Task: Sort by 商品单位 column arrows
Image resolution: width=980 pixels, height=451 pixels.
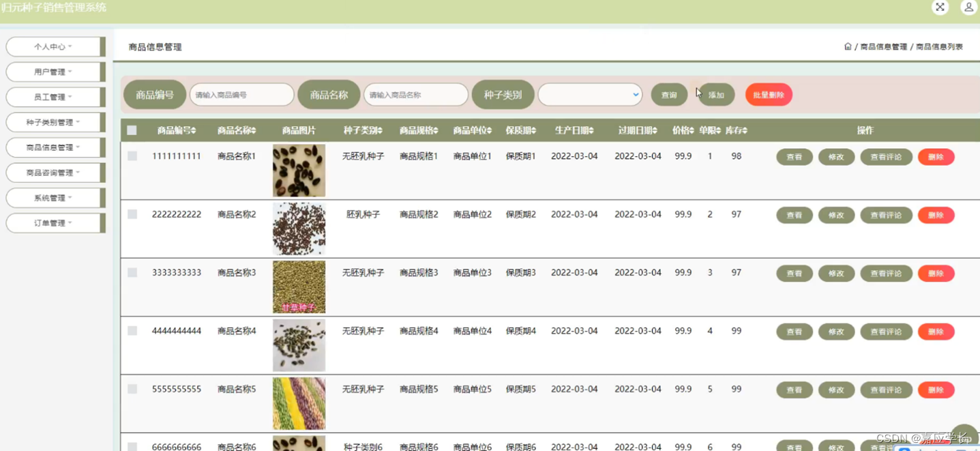Action: [490, 130]
